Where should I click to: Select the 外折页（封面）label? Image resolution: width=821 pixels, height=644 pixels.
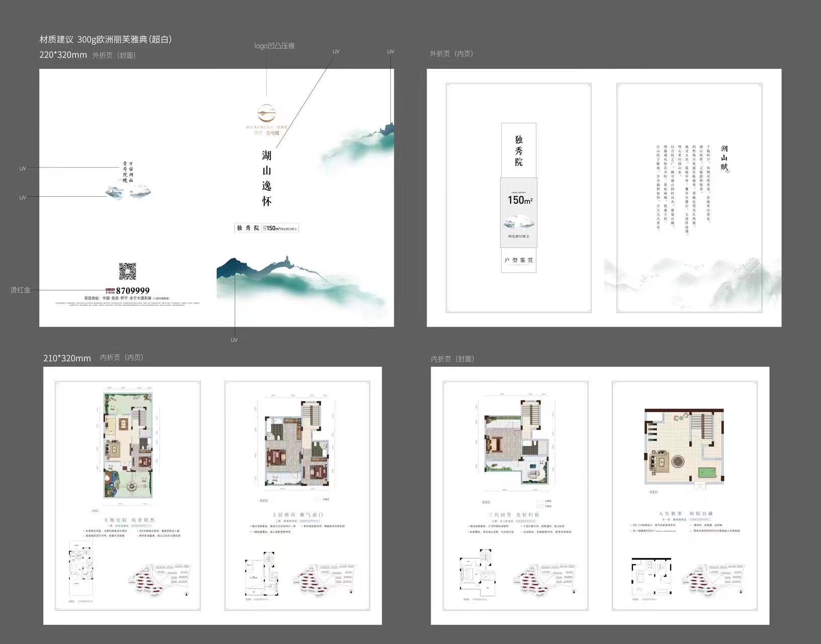[114, 55]
